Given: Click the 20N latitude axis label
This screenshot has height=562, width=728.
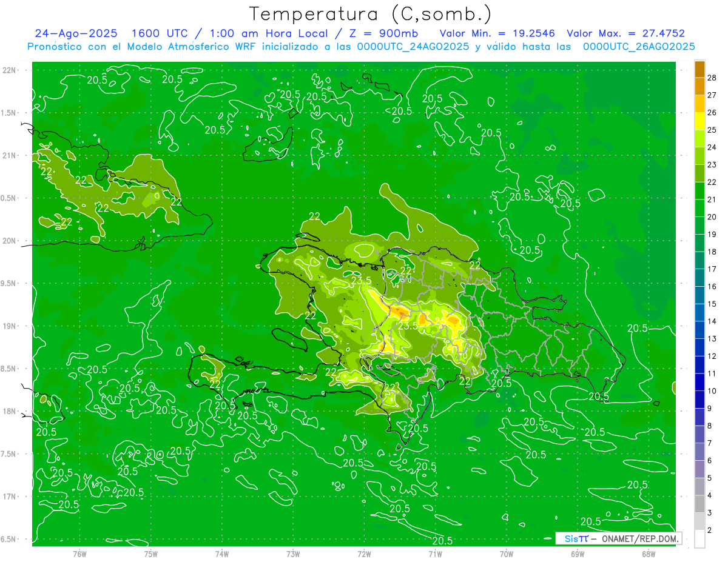Looking at the screenshot, I should coord(10,241).
